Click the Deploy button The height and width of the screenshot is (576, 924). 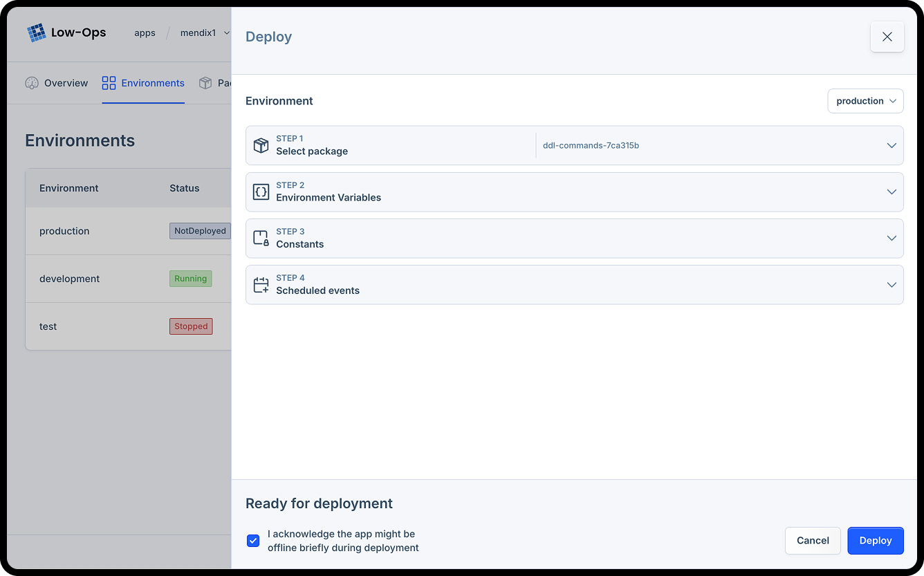click(875, 540)
